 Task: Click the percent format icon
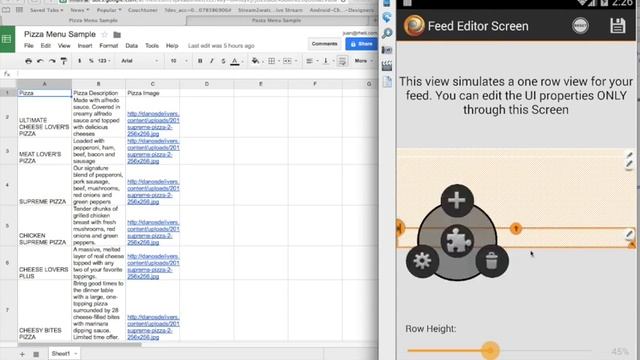(x=91, y=61)
